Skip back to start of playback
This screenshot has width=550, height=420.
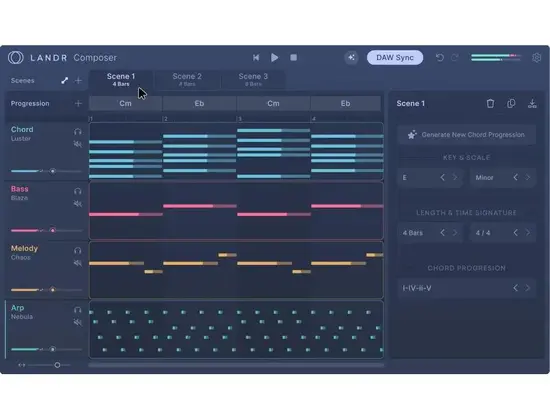[x=256, y=58]
